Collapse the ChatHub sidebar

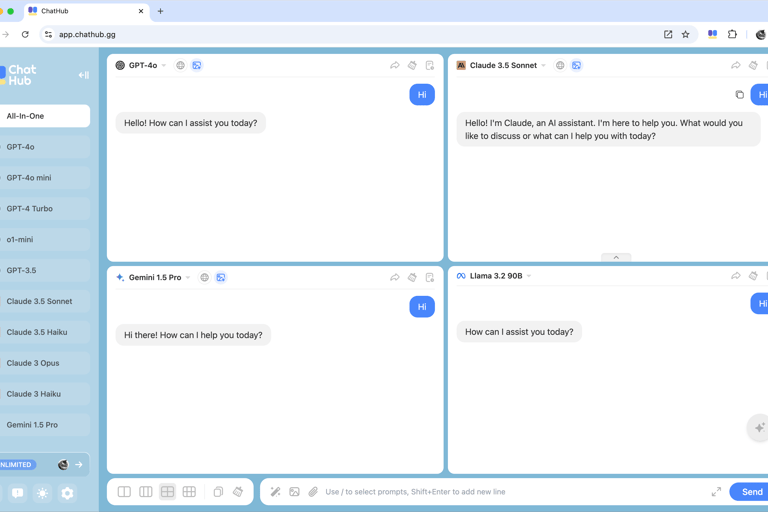click(84, 75)
